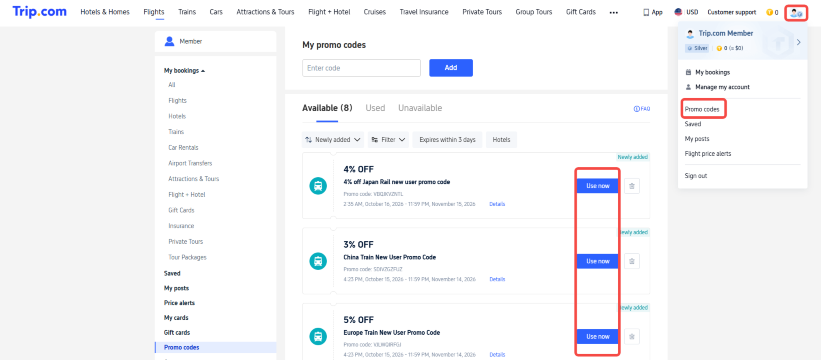
Task: Open Price alerts in the sidebar
Action: point(179,303)
